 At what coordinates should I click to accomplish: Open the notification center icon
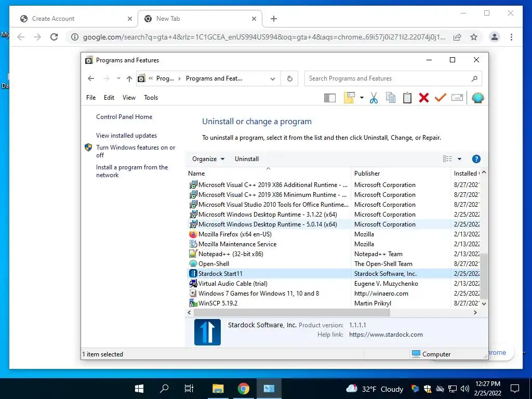click(x=515, y=389)
